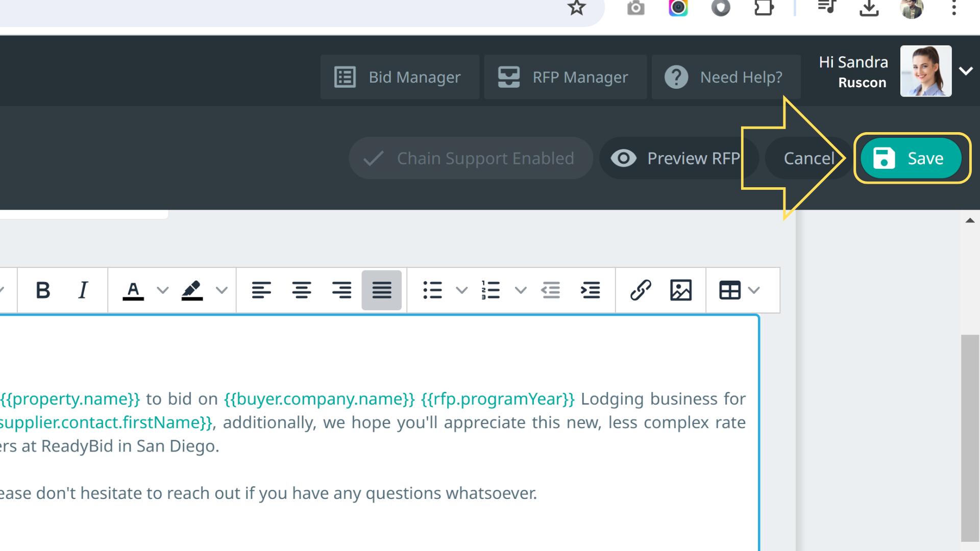Viewport: 980px width, 551px height.
Task: Center align the text
Action: tap(302, 290)
